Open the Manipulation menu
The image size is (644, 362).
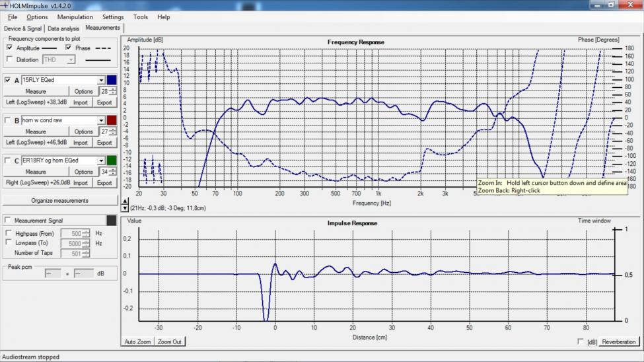(75, 17)
